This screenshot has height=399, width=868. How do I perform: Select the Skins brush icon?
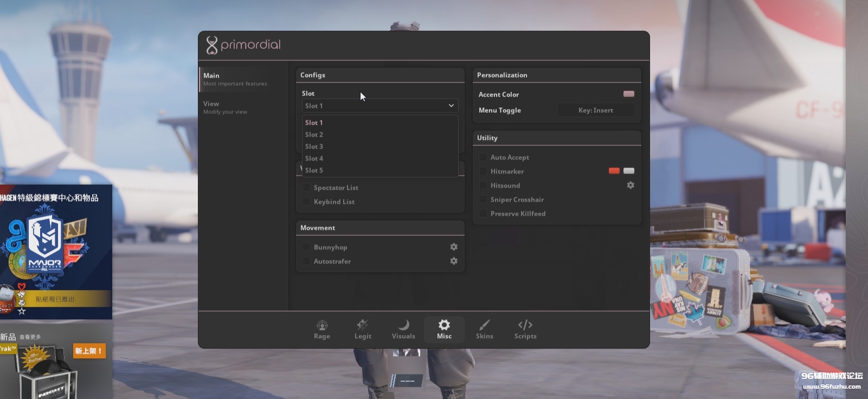point(484,325)
